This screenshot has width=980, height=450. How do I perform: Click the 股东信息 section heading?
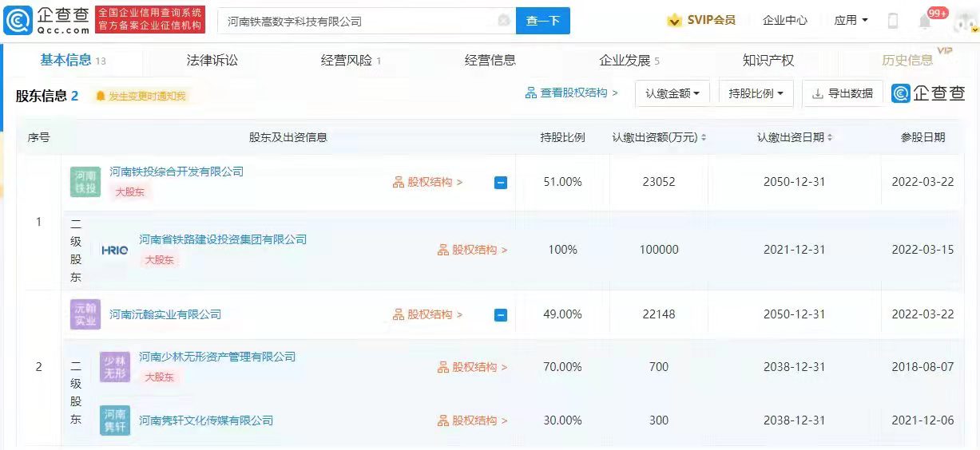pos(47,96)
